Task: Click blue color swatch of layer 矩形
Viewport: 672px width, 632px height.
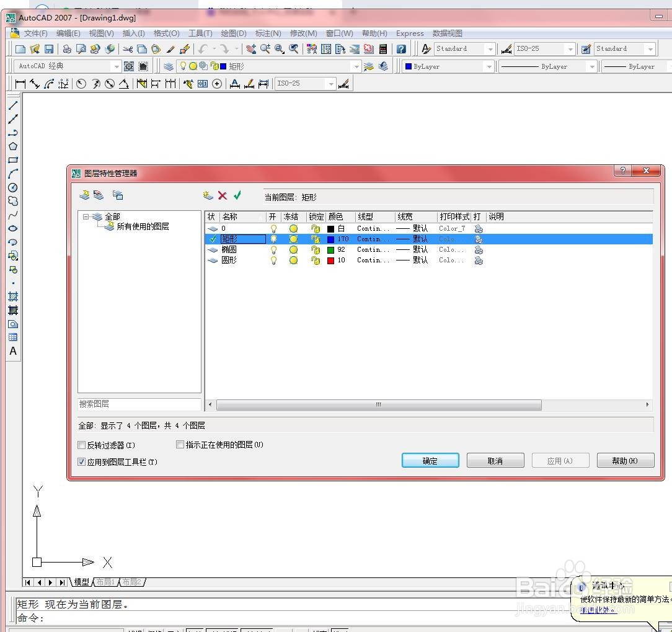Action: pyautogui.click(x=331, y=239)
